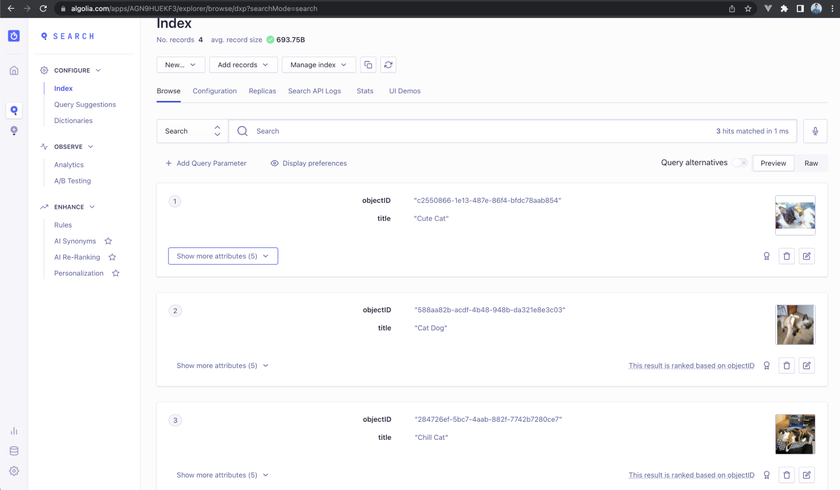This screenshot has height=490, width=840.
Task: Open A/B Testing in the sidebar
Action: pos(72,181)
